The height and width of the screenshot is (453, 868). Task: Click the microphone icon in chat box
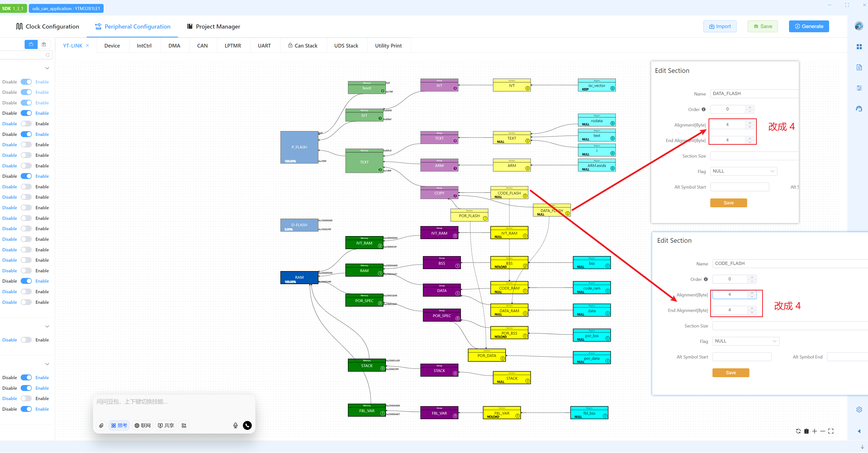pyautogui.click(x=235, y=425)
